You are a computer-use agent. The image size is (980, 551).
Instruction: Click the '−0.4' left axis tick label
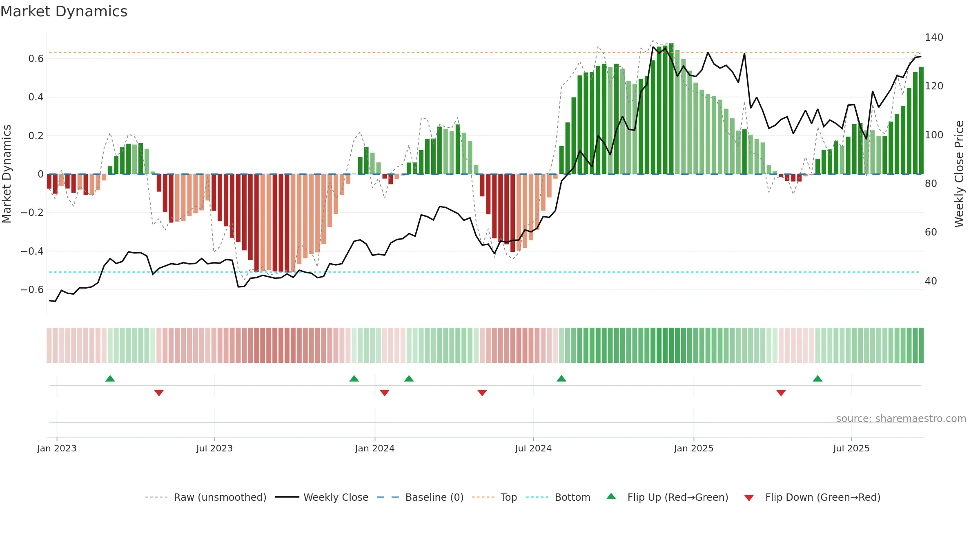[32, 251]
